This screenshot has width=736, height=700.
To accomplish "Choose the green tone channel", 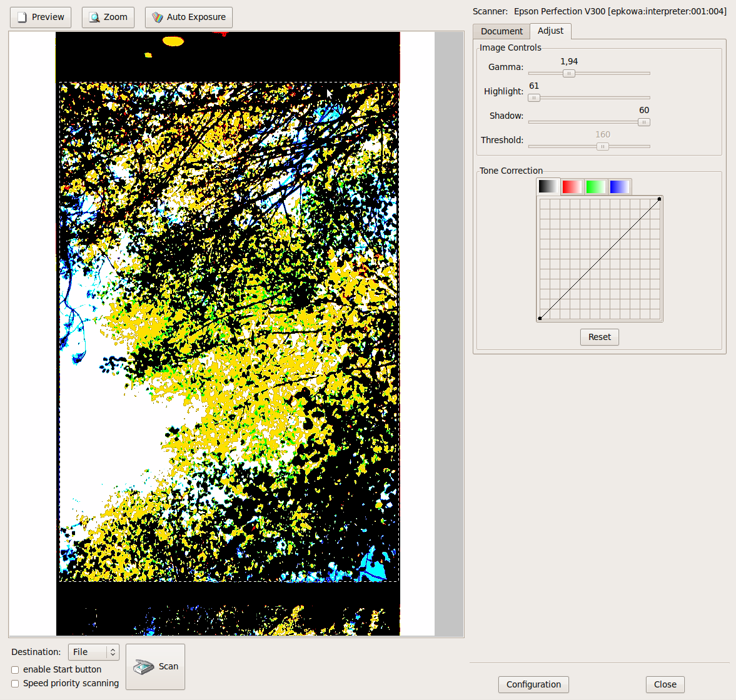I will pos(596,187).
